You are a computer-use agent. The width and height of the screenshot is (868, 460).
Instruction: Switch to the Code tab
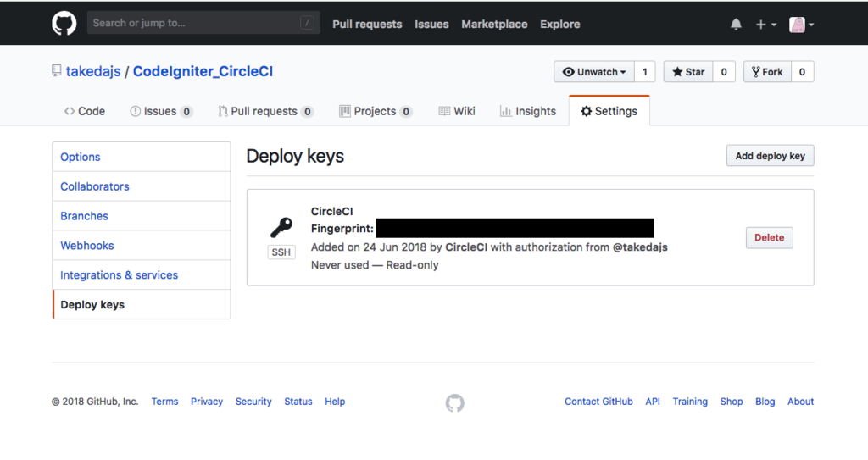(x=84, y=111)
